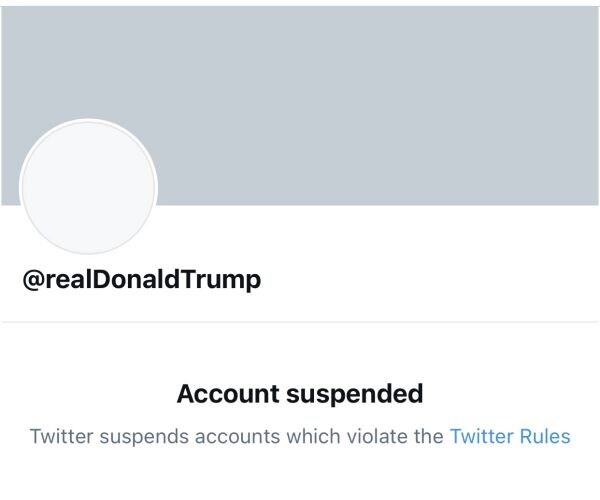Open the empty profile photo placeholder

89,187
